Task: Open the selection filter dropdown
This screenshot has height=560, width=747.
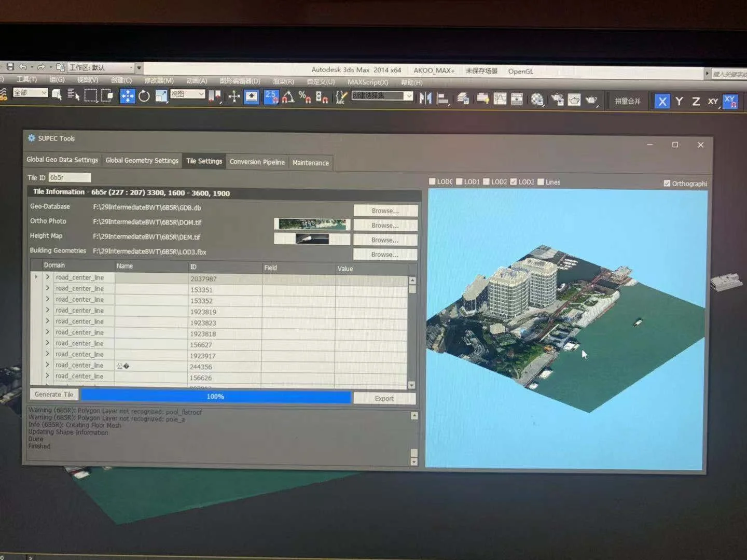Action: (x=30, y=93)
